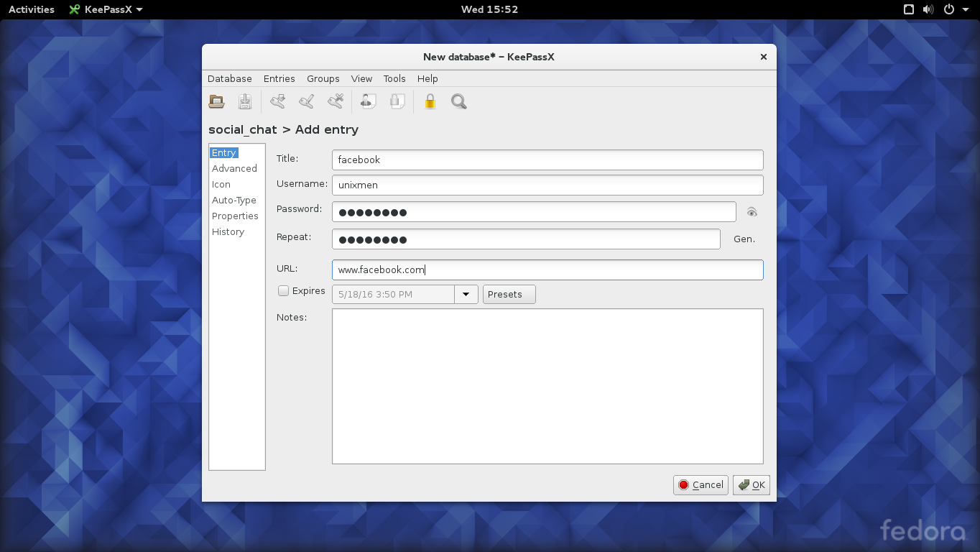980x552 pixels.
Task: Toggle password visibility eye icon
Action: [x=752, y=212]
